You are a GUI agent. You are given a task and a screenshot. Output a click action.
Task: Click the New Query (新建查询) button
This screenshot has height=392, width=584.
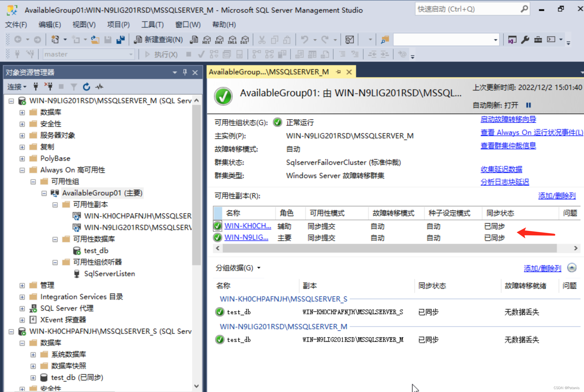click(158, 39)
